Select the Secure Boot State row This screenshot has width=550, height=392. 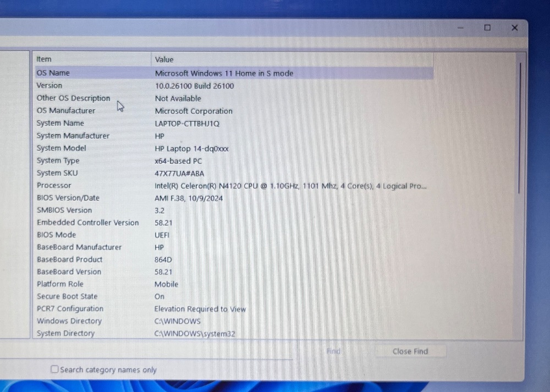click(67, 296)
